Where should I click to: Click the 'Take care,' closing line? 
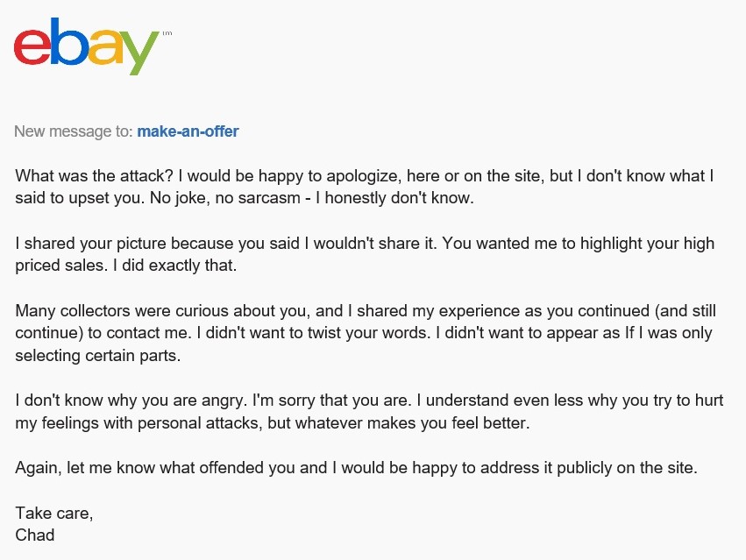(x=54, y=514)
